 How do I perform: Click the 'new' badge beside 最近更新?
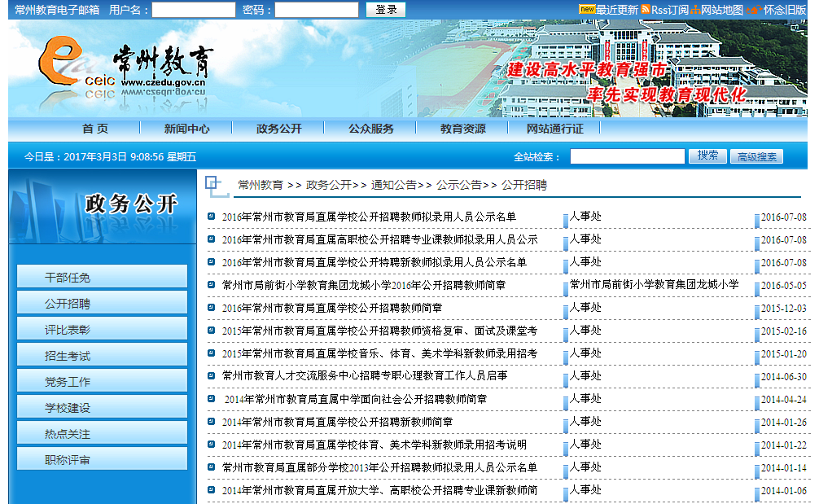[587, 9]
